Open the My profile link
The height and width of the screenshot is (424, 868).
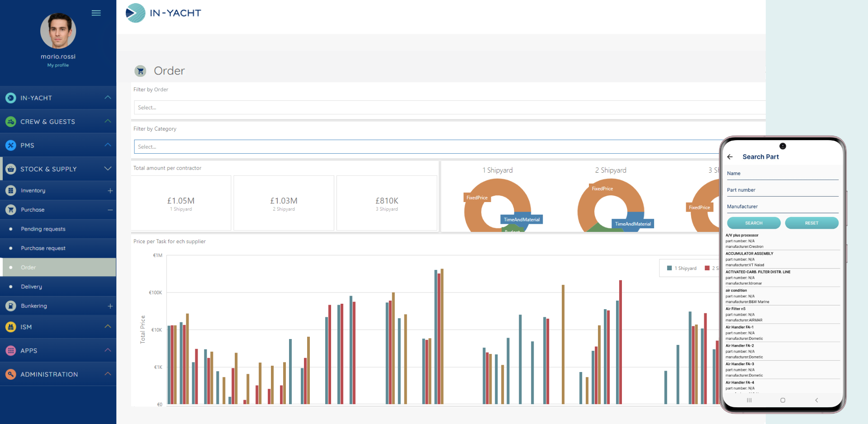click(58, 65)
